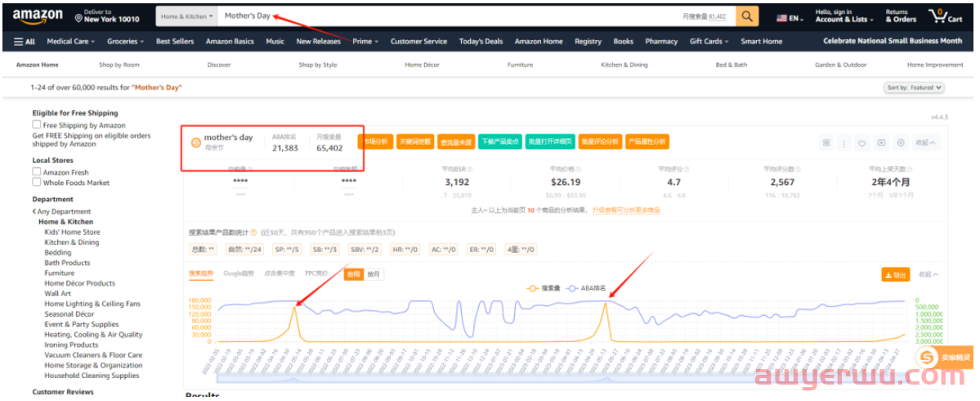Open 'Best Sellers' in nav bar
Image resolution: width=980 pixels, height=401 pixels.
(x=175, y=42)
